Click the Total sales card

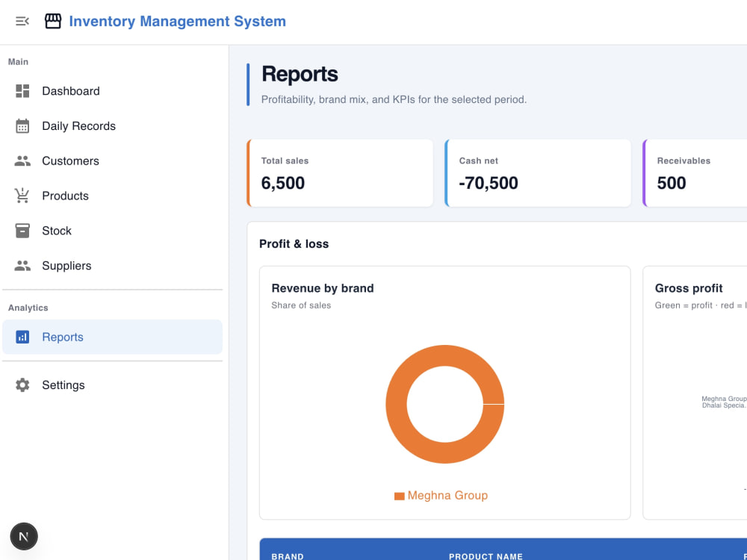340,173
